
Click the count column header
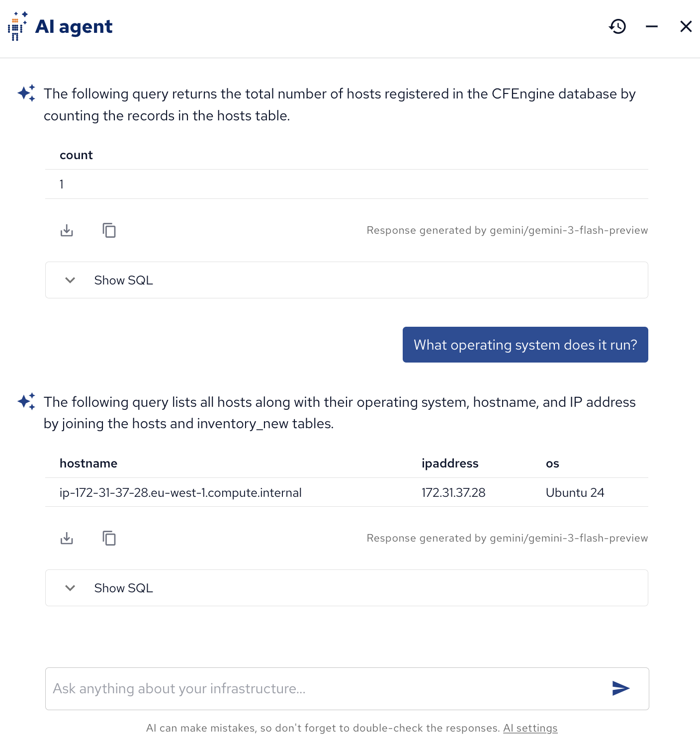pos(76,155)
